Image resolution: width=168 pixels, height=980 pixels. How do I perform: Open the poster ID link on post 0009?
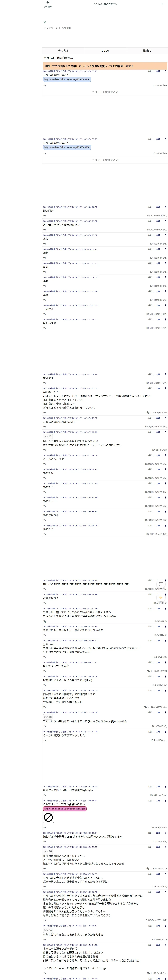pos(157,314)
